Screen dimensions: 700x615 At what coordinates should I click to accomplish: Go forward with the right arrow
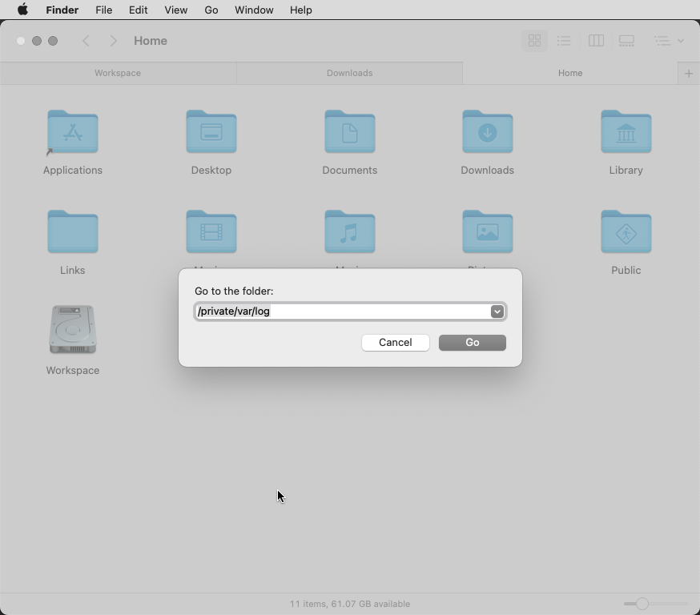(x=114, y=41)
